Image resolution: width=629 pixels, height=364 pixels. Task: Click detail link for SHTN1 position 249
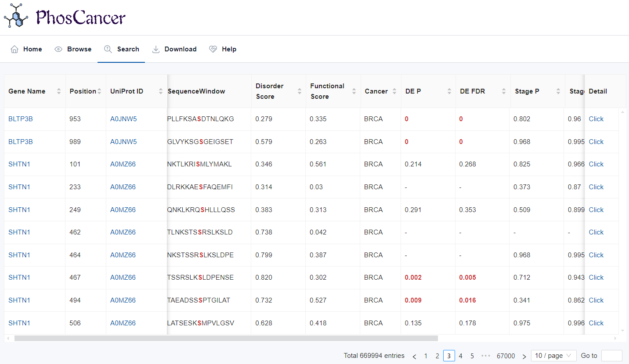point(596,210)
